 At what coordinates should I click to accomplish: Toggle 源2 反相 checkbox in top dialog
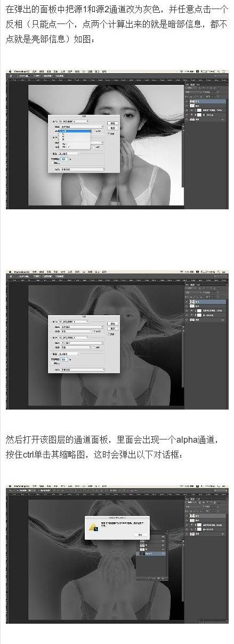tap(94, 147)
